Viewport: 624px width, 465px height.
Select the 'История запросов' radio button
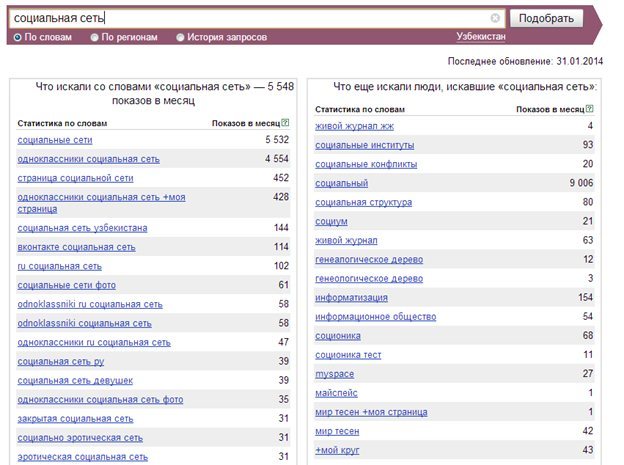(180, 37)
